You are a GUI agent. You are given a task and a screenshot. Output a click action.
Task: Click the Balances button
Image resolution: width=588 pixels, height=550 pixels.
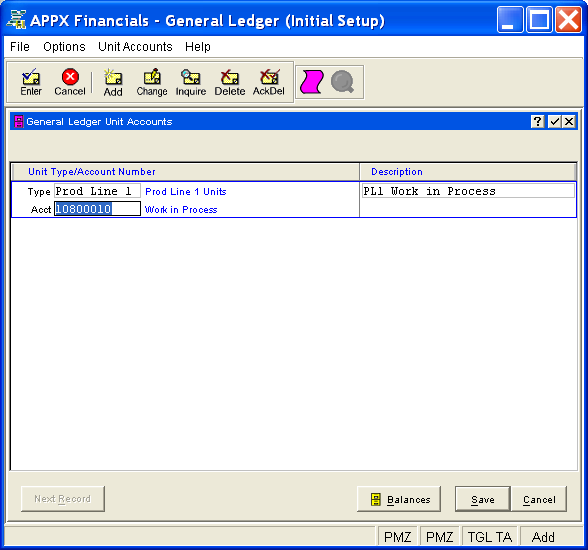(399, 499)
